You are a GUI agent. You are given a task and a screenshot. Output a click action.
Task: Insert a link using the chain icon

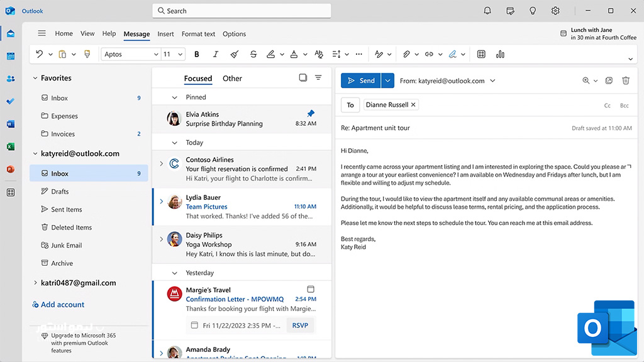(429, 54)
